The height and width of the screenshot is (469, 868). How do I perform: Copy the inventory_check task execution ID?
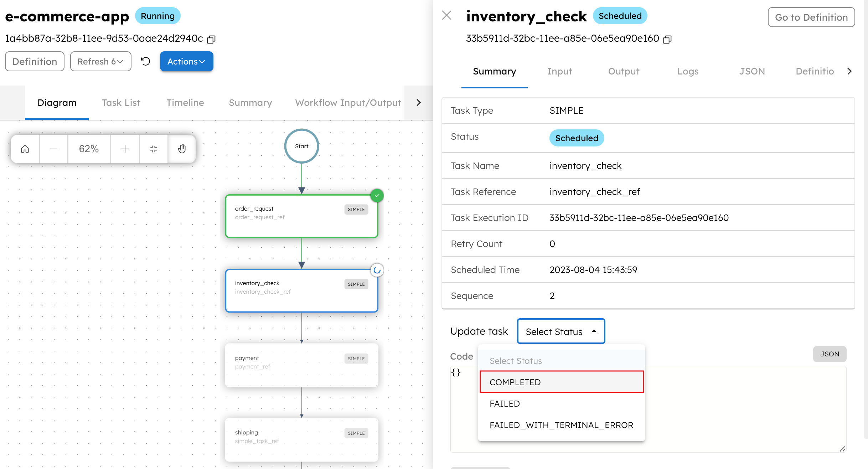[668, 39]
